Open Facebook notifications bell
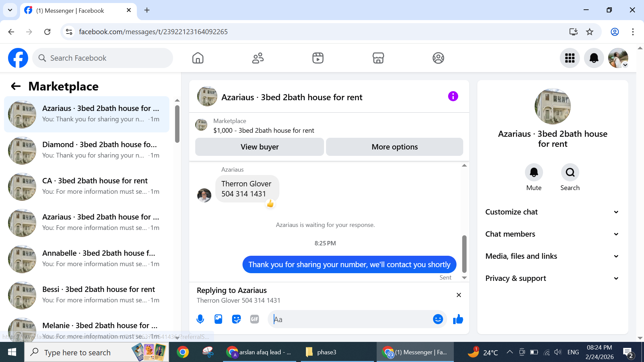This screenshot has width=644, height=362. (x=594, y=58)
